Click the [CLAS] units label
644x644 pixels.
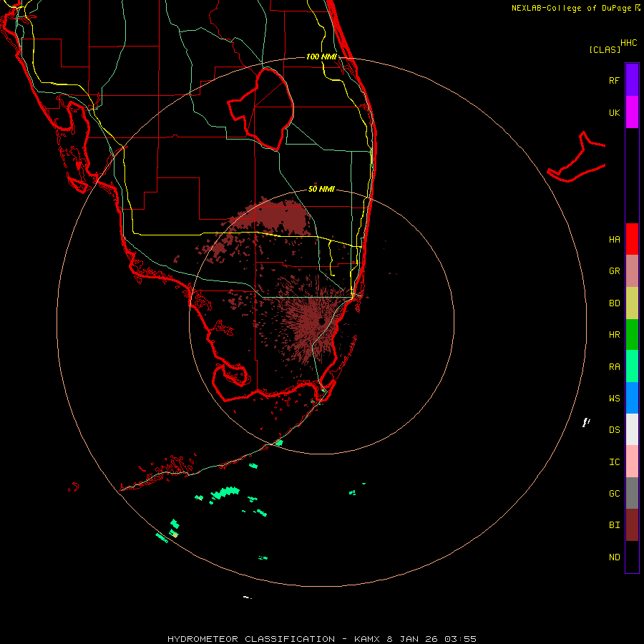pos(605,49)
